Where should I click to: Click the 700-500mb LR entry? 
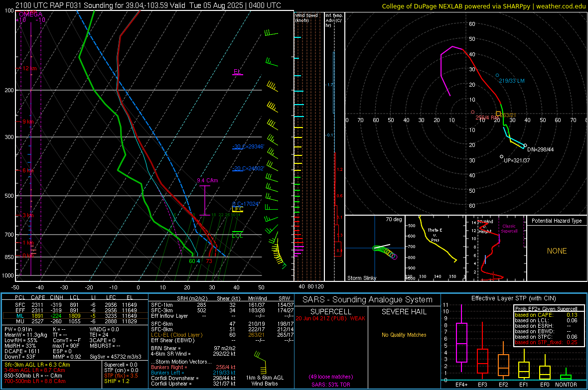35,381
